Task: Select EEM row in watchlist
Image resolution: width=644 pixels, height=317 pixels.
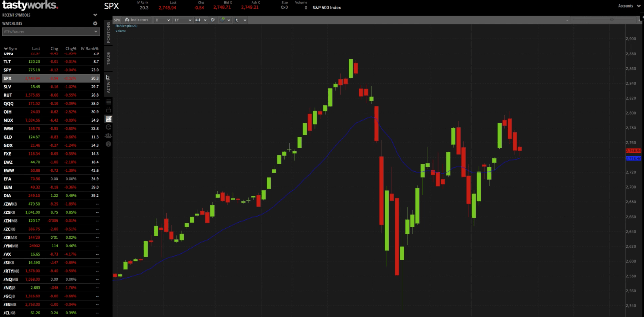Action: coord(51,187)
